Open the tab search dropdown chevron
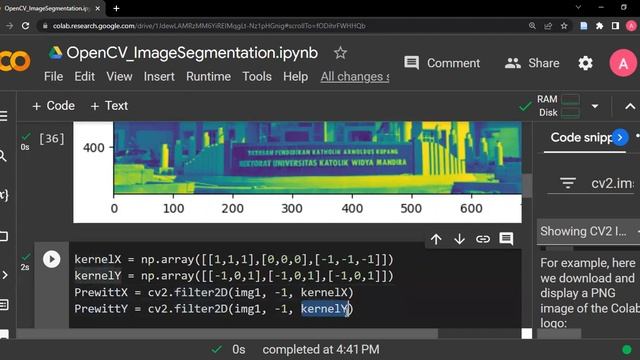 (x=578, y=7)
